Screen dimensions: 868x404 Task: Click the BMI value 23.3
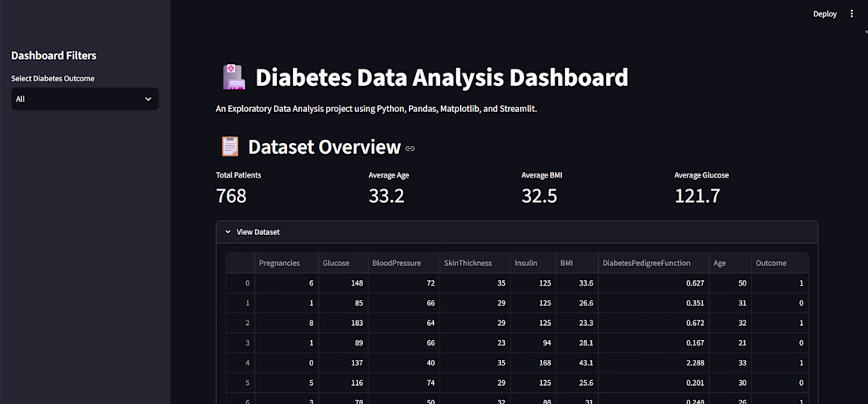pos(577,323)
